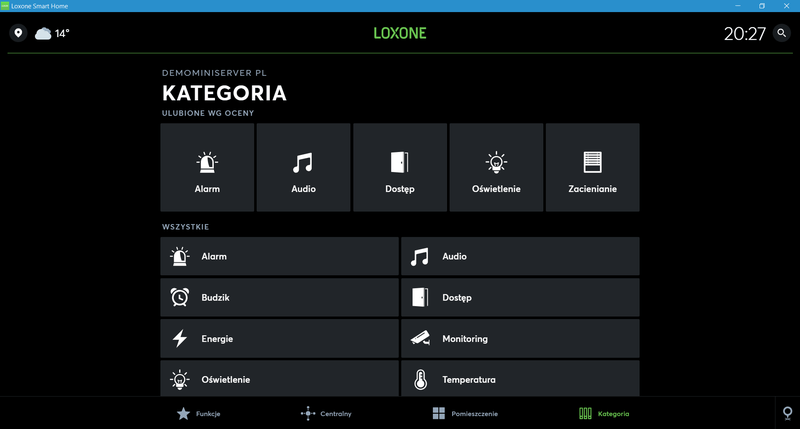Open the Oświetlenie favorite tile

[496, 167]
